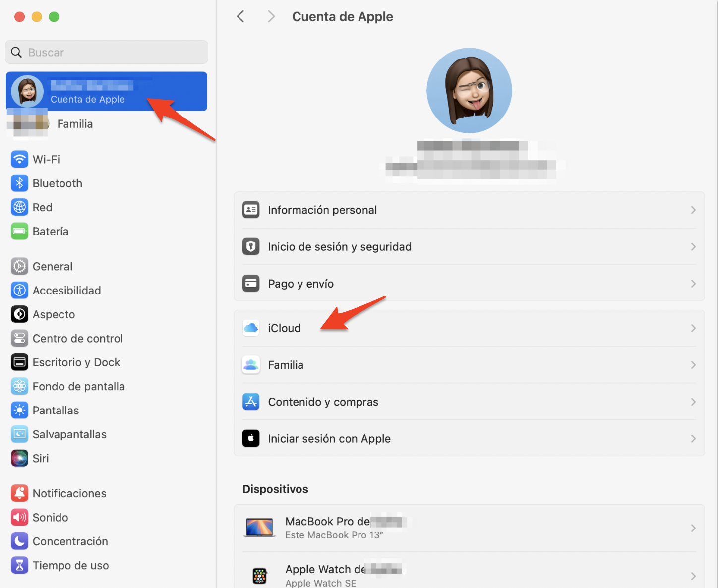Click Notificaciones bell icon
Screen dimensions: 718x588
click(x=19, y=493)
